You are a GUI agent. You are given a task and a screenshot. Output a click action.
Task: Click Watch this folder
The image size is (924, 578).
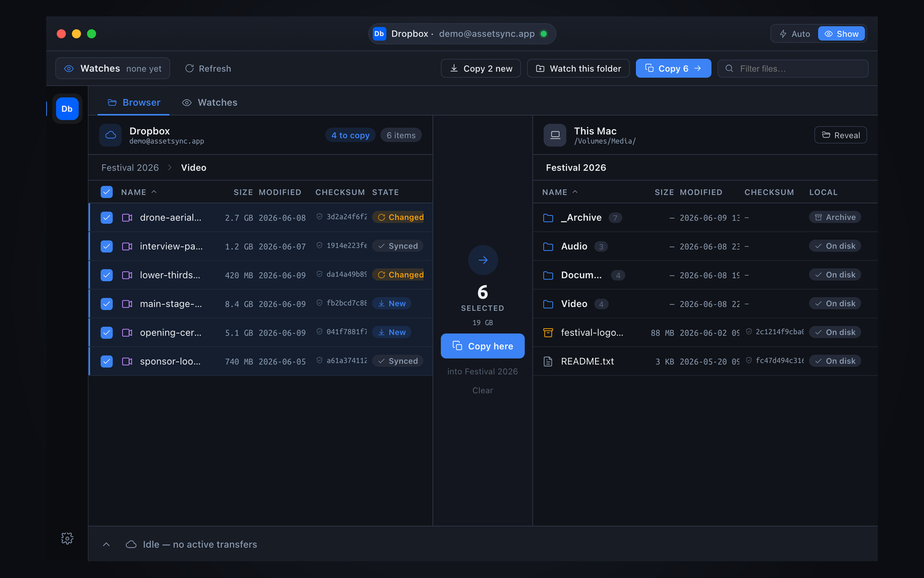(578, 68)
